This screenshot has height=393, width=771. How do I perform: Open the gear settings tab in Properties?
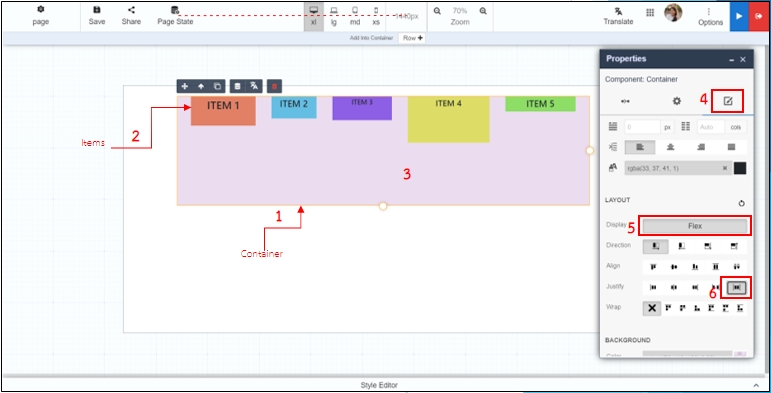point(677,101)
